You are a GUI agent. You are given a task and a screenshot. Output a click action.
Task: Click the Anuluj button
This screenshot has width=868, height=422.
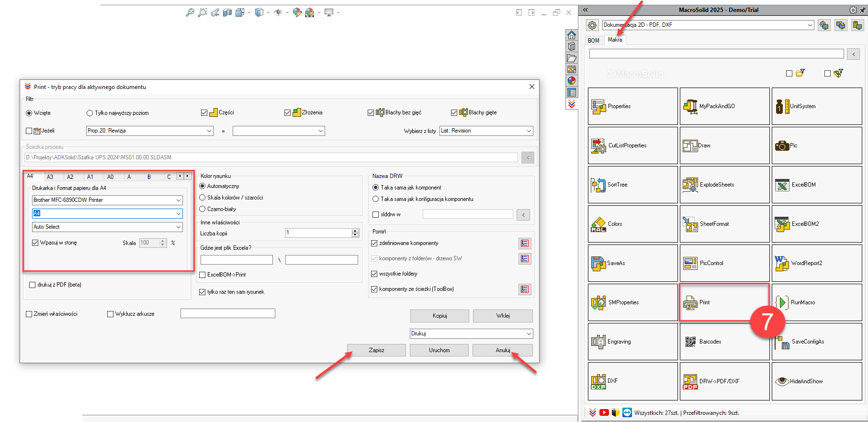503,350
